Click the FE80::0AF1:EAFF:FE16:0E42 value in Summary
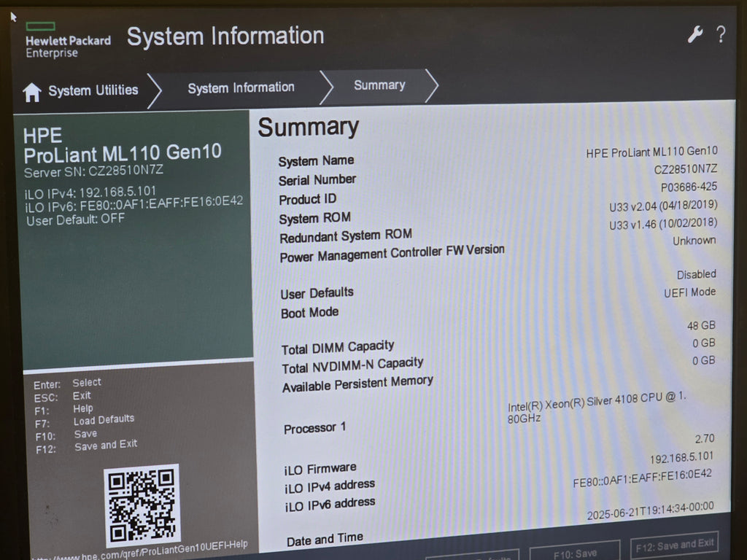This screenshot has width=747, height=560. click(642, 478)
